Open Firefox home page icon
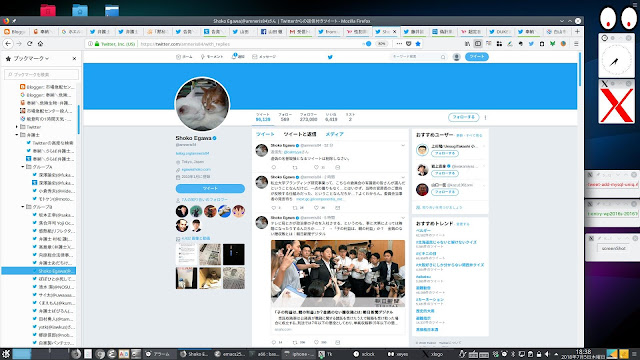The width and height of the screenshot is (640, 360). pyautogui.click(x=40, y=44)
